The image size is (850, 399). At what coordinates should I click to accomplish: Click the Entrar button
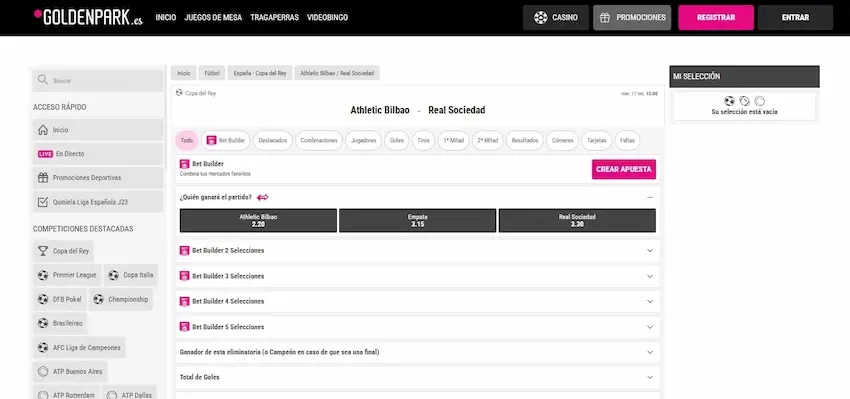tap(795, 17)
